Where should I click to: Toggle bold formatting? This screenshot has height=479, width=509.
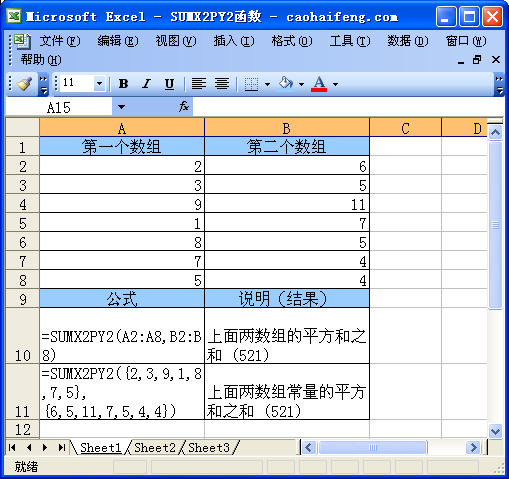tap(123, 84)
